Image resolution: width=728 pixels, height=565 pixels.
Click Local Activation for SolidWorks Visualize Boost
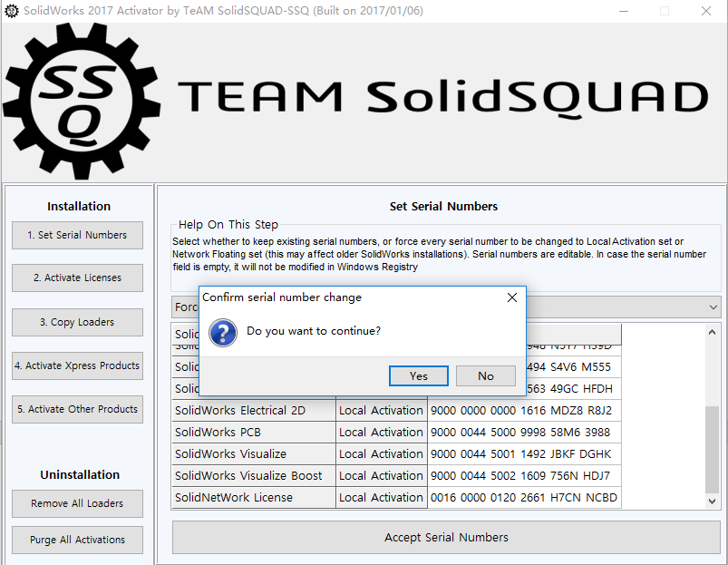point(381,476)
